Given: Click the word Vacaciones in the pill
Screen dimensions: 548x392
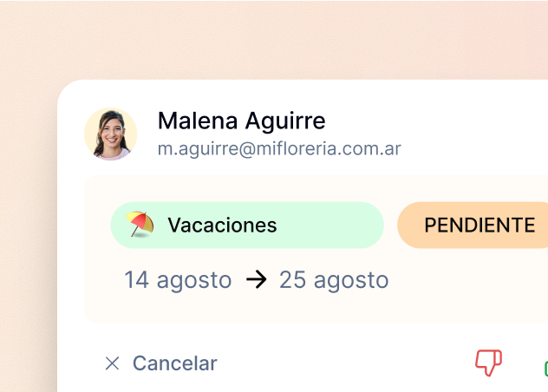Looking at the screenshot, I should click(222, 225).
